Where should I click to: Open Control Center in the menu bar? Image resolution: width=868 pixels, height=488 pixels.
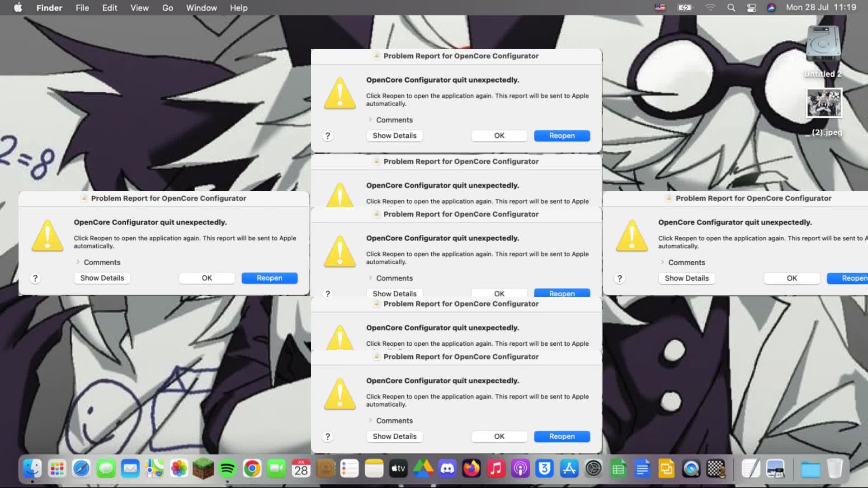[x=751, y=8]
